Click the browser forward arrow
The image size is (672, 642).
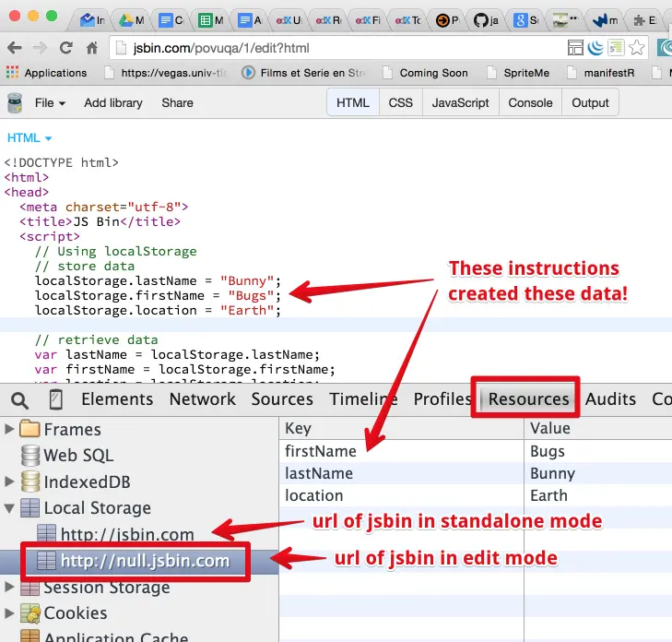click(x=40, y=48)
